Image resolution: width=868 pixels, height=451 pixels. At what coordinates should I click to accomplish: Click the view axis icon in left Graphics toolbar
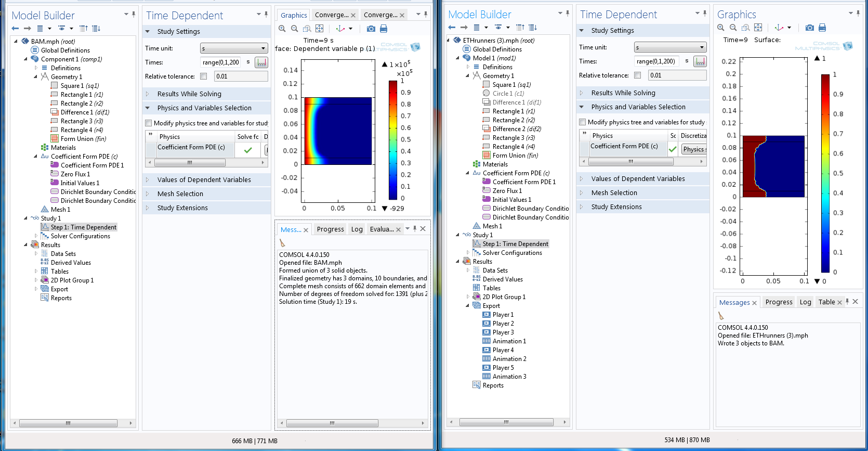(x=340, y=29)
